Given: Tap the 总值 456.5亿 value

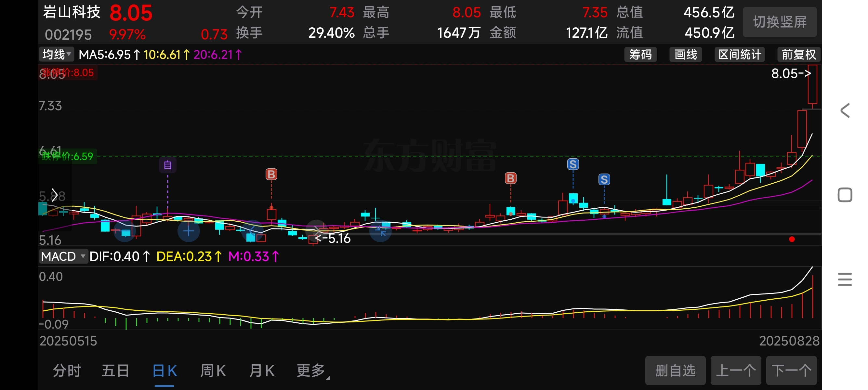Looking at the screenshot, I should click(x=709, y=12).
